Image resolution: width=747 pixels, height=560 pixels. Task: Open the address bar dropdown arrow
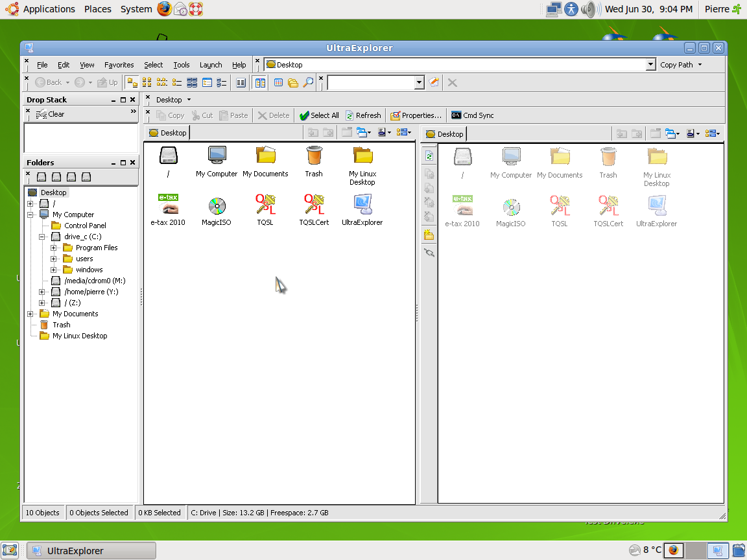(x=650, y=65)
